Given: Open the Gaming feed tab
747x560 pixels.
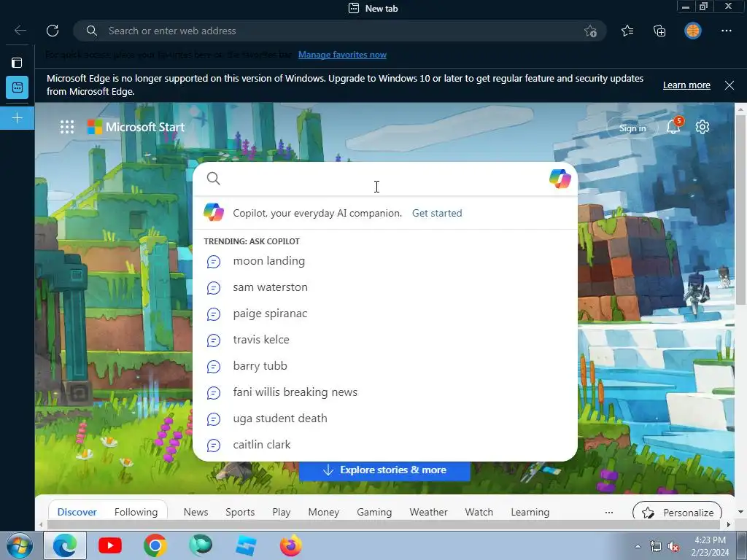Looking at the screenshot, I should click(374, 512).
